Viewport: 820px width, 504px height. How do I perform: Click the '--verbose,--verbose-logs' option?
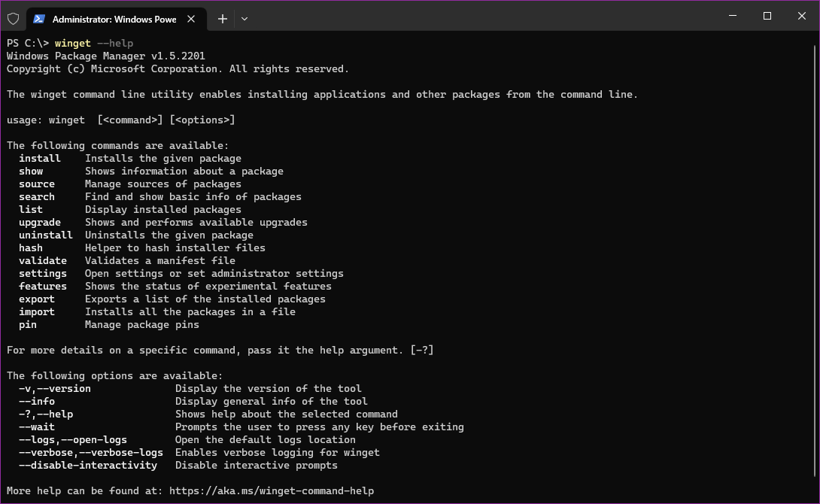coord(91,453)
